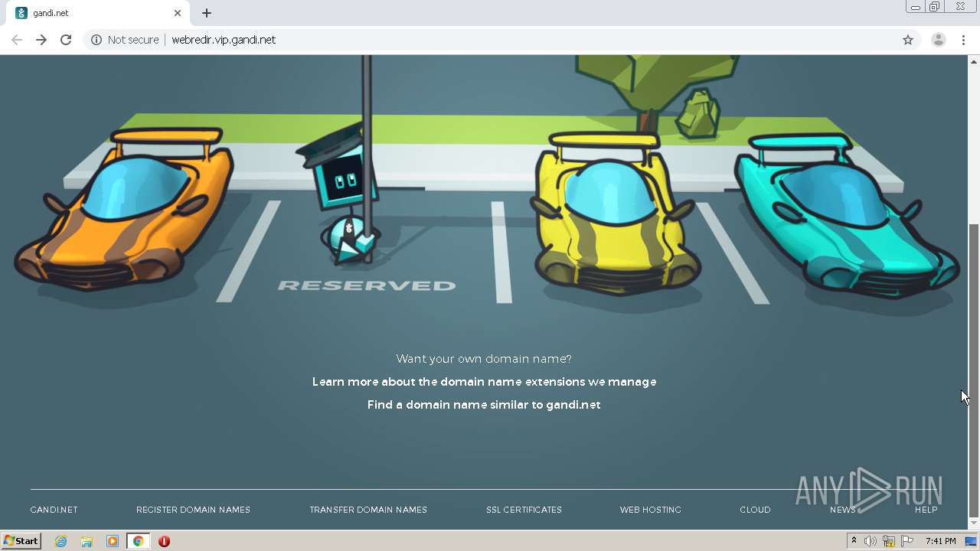
Task: Click the scrollbar up arrow
Action: (x=974, y=60)
